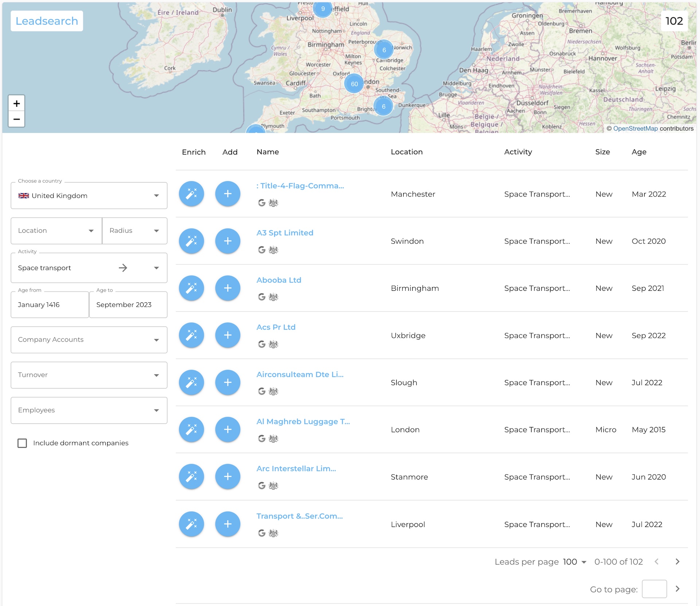Image resolution: width=700 pixels, height=606 pixels.
Task: Open the Choose a country dropdown
Action: pyautogui.click(x=89, y=196)
